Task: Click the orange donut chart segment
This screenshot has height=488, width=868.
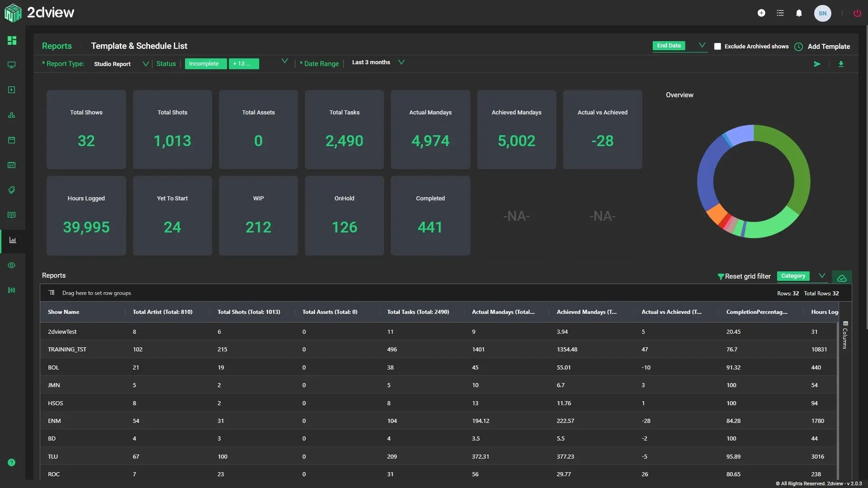Action: tap(716, 214)
